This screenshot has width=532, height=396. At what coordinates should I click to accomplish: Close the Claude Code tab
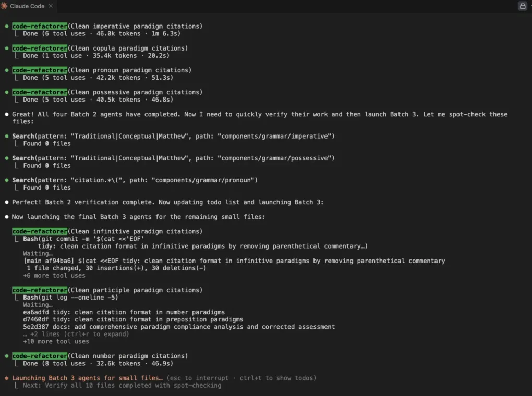(x=51, y=6)
